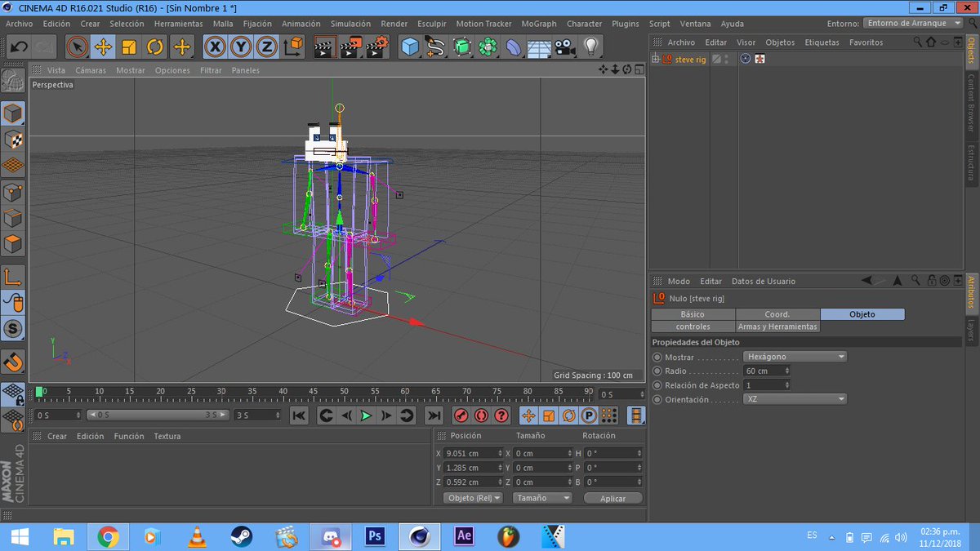Image resolution: width=980 pixels, height=551 pixels.
Task: Select the Rotate tool
Action: [x=154, y=47]
